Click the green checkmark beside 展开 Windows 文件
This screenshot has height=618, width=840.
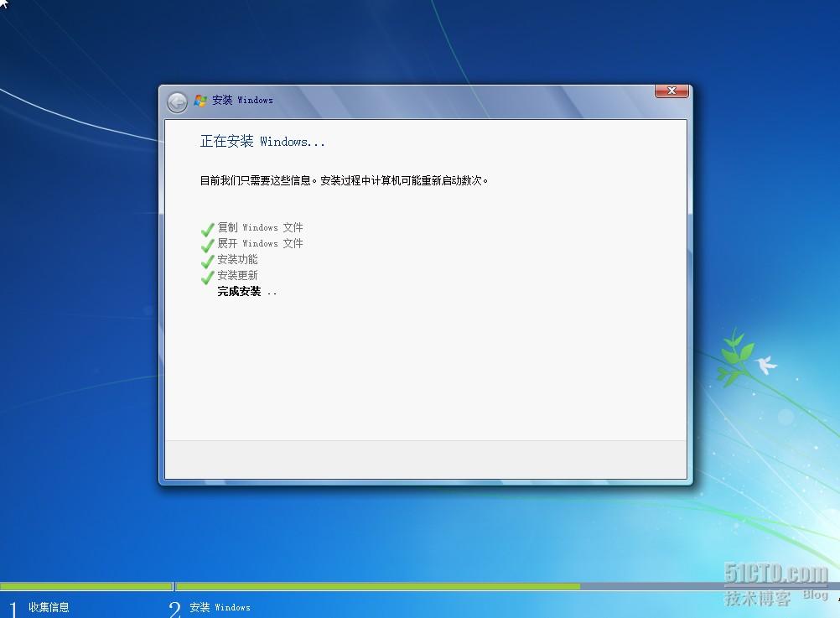tap(207, 246)
